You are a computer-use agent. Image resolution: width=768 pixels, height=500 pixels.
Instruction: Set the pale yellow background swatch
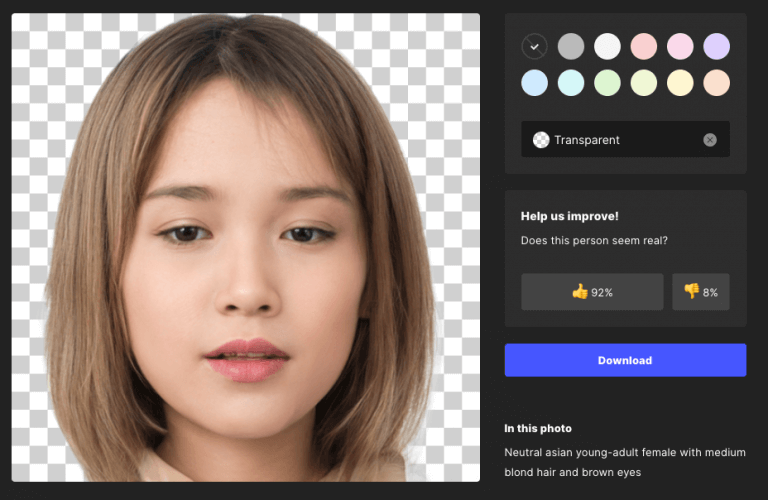point(680,83)
